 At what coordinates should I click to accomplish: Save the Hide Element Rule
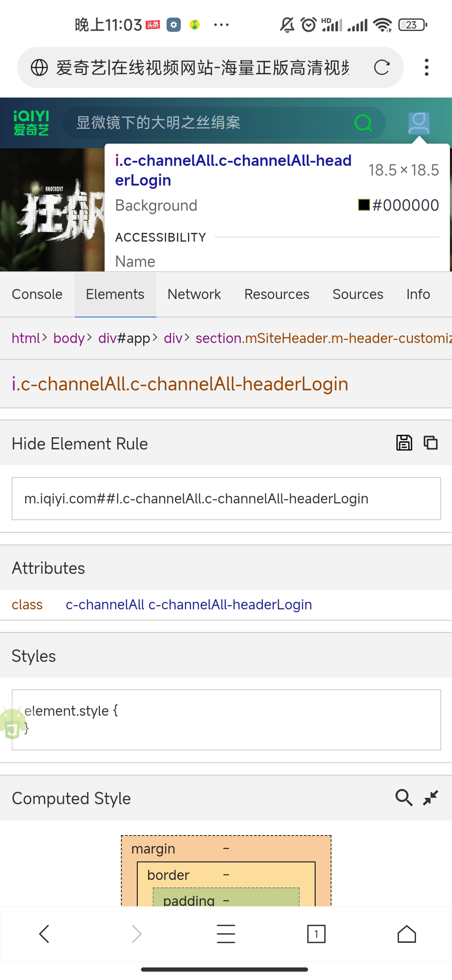pos(404,443)
